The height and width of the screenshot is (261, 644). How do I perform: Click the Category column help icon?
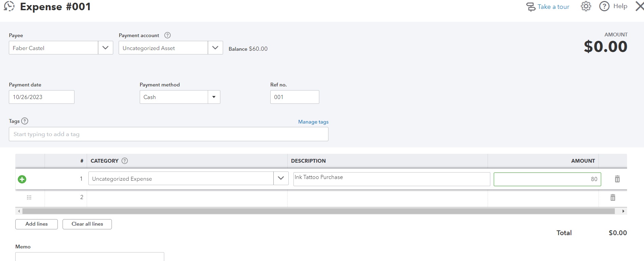point(125,161)
